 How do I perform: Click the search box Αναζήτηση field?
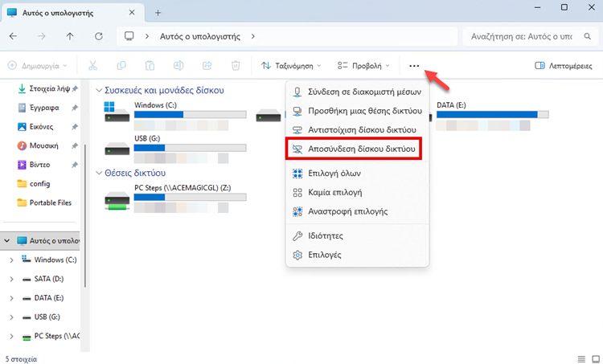tap(527, 37)
